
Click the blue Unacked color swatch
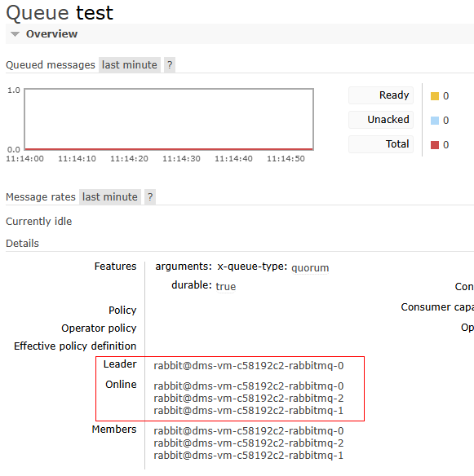click(x=435, y=121)
